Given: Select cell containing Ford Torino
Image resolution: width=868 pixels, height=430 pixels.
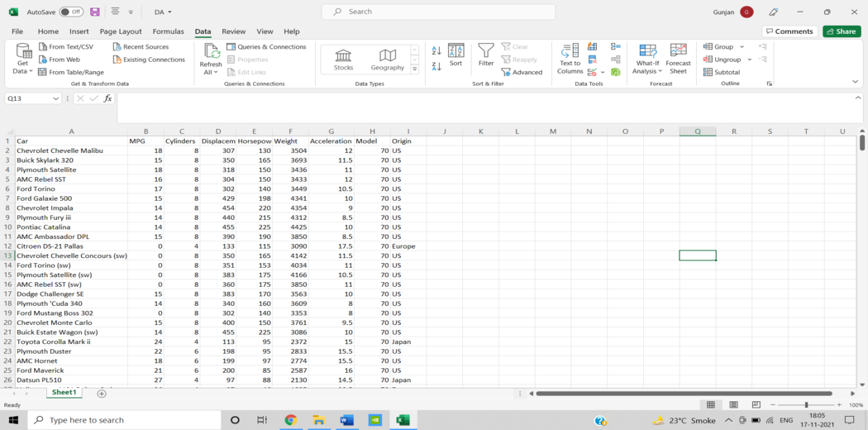Looking at the screenshot, I should tap(71, 189).
